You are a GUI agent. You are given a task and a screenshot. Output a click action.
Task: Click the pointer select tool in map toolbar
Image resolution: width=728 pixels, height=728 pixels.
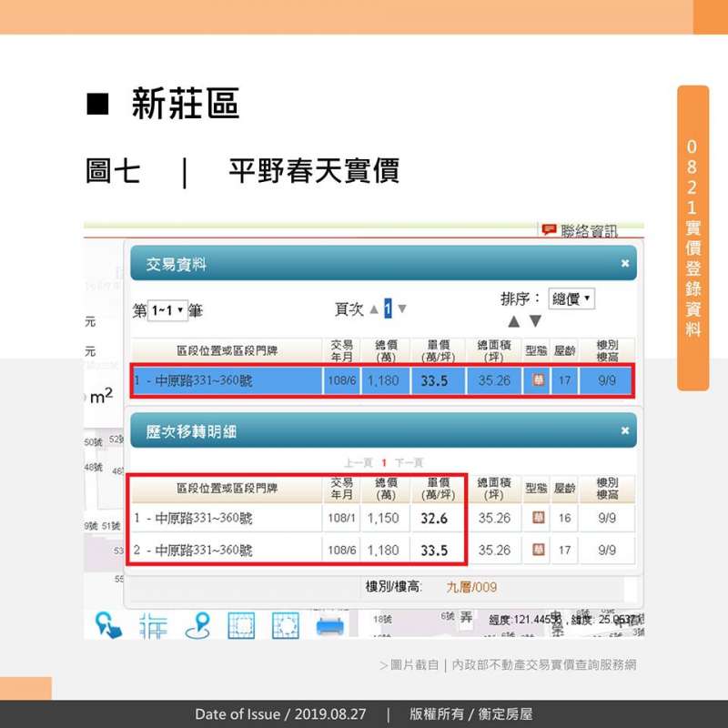coord(108,625)
